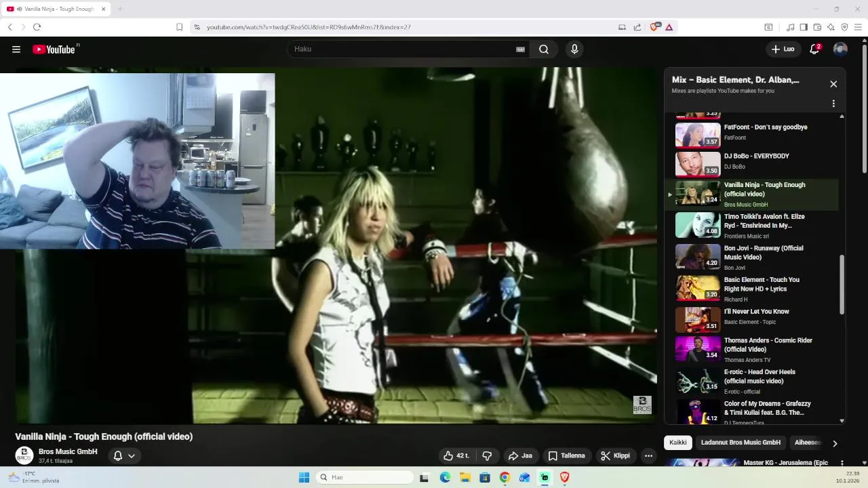The height and width of the screenshot is (488, 868).
Task: Open the on-screen keyboard icon in search bar
Action: click(520, 49)
